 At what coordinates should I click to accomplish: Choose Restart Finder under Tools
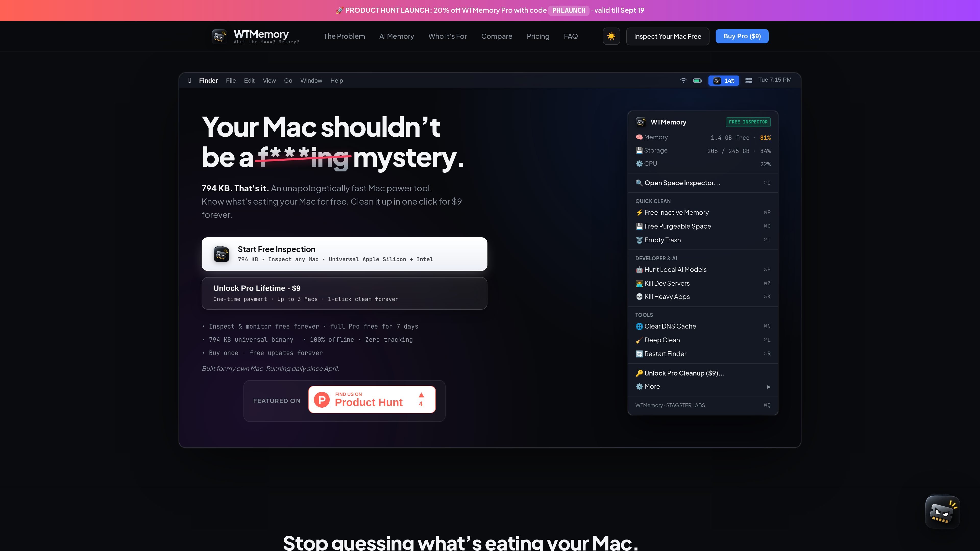point(703,354)
